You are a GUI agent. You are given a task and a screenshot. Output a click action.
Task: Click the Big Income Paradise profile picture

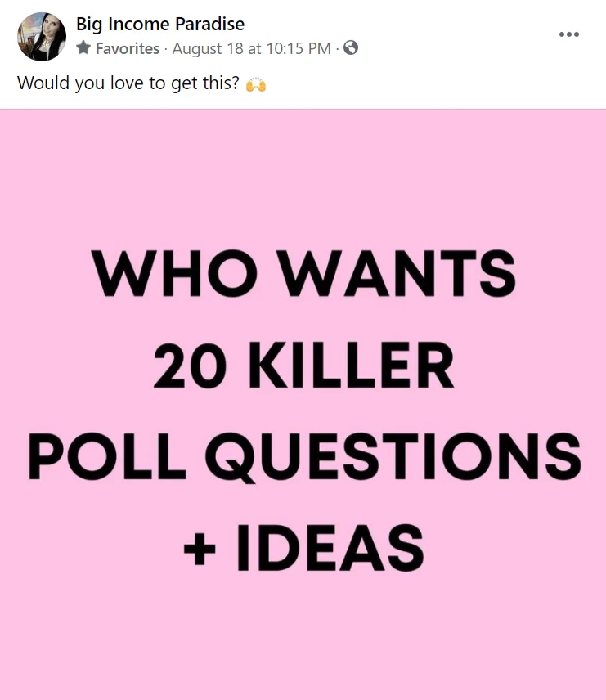(42, 37)
